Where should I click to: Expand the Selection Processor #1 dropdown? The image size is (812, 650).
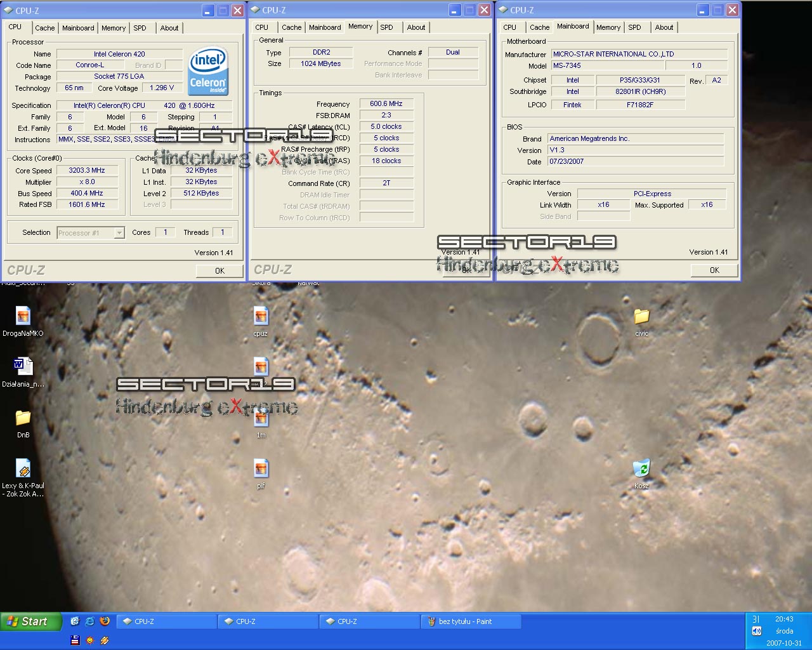pos(119,233)
